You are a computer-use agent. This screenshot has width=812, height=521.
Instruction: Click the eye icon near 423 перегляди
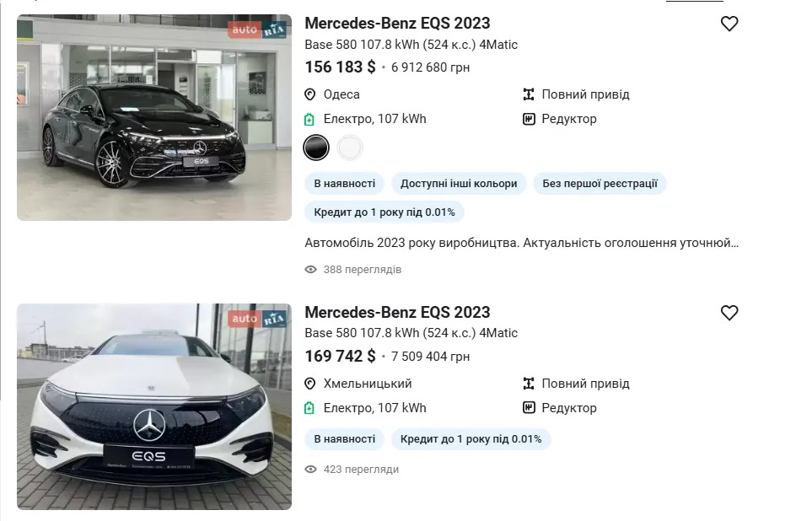(311, 470)
